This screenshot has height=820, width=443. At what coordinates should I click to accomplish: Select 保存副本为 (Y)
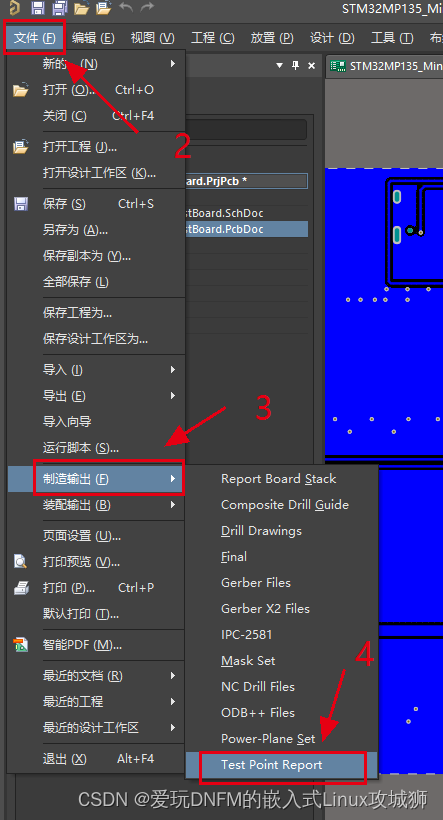click(96, 256)
